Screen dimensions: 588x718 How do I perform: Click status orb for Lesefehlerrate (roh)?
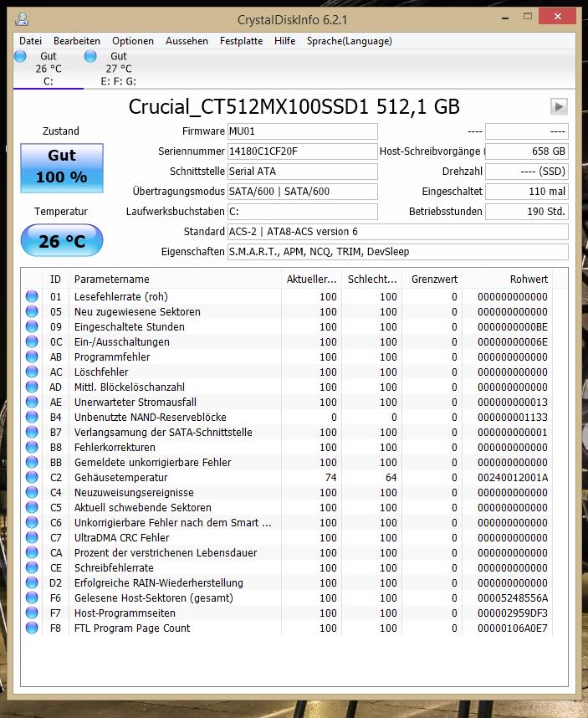point(32,296)
